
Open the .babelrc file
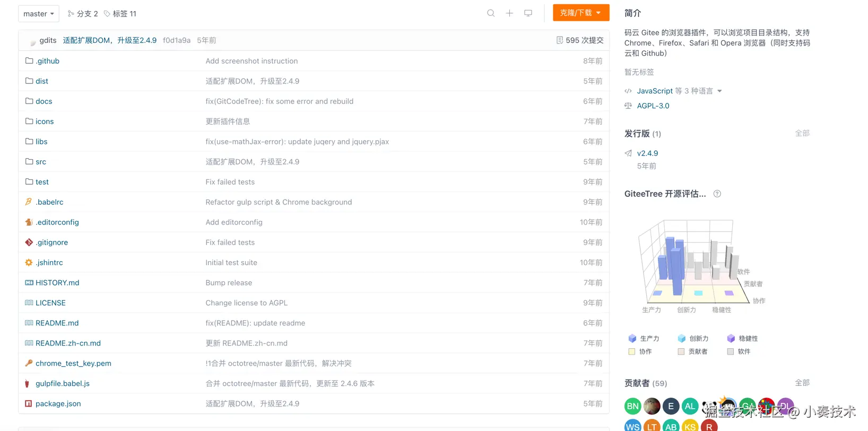[x=49, y=202]
